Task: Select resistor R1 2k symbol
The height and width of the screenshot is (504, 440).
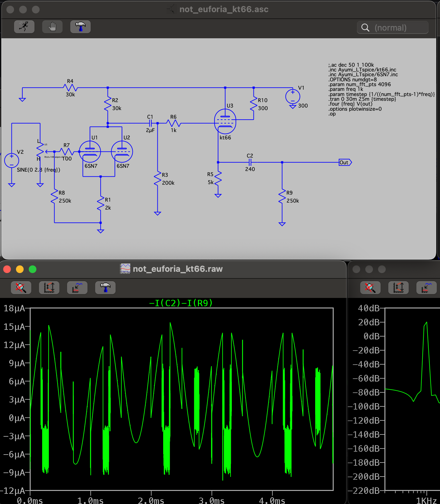Action: 101,204
